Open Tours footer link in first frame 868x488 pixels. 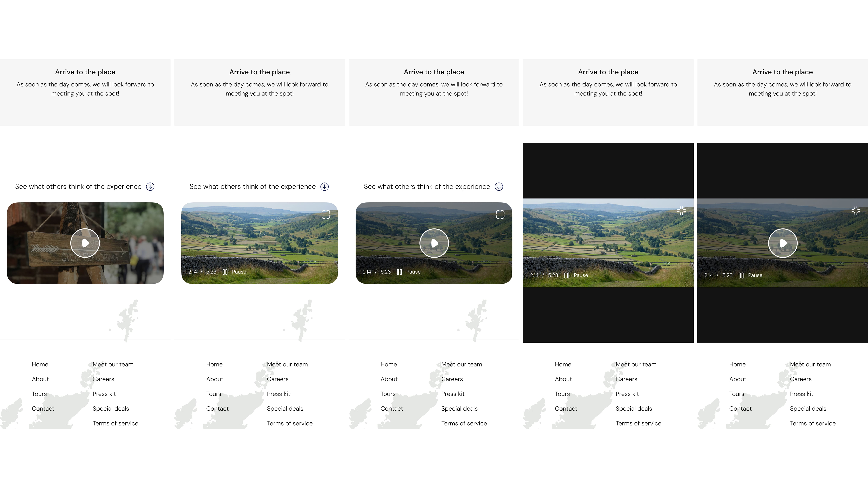coord(39,394)
